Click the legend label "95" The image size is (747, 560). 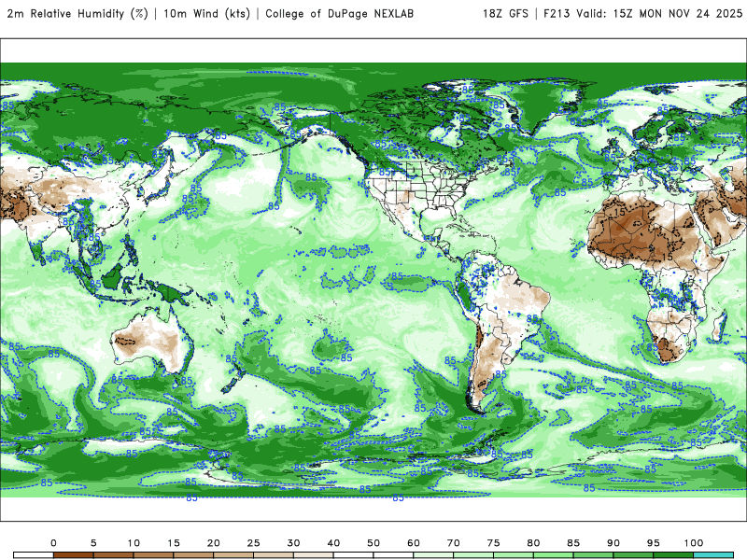654,543
